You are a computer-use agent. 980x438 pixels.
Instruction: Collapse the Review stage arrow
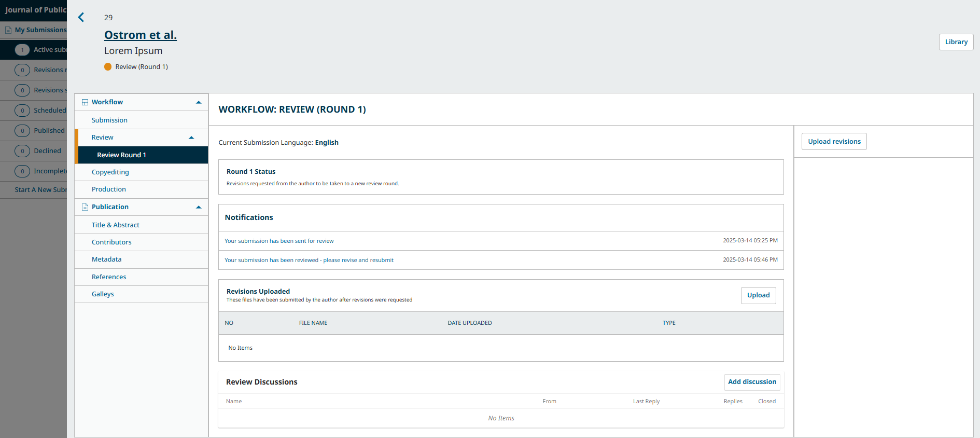191,138
